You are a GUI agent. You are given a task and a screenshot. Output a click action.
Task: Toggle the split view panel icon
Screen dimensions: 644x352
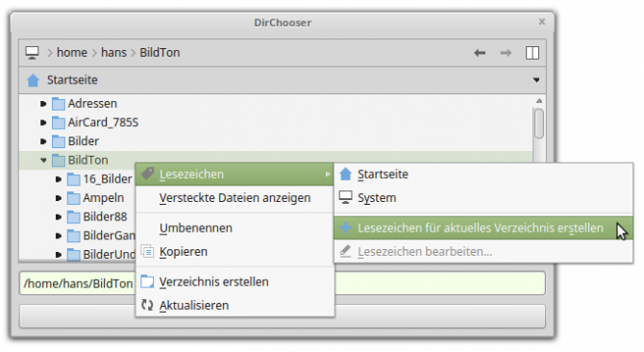point(533,53)
